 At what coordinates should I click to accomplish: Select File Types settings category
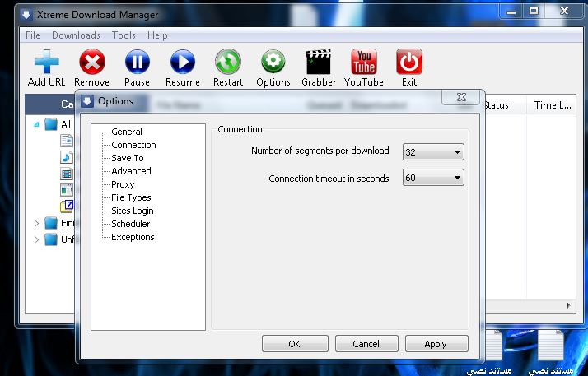coord(131,197)
